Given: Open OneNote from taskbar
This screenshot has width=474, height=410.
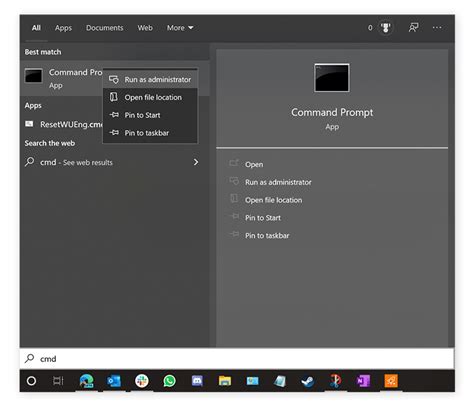Looking at the screenshot, I should tap(363, 381).
